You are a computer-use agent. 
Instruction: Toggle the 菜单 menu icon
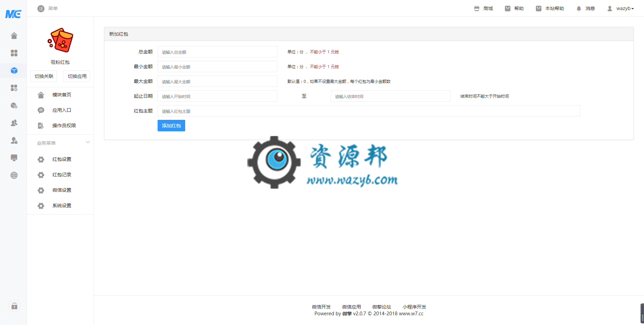(41, 8)
